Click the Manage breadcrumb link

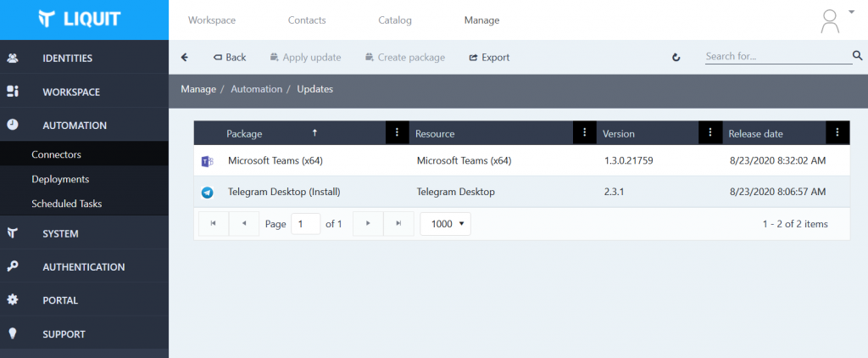(198, 89)
